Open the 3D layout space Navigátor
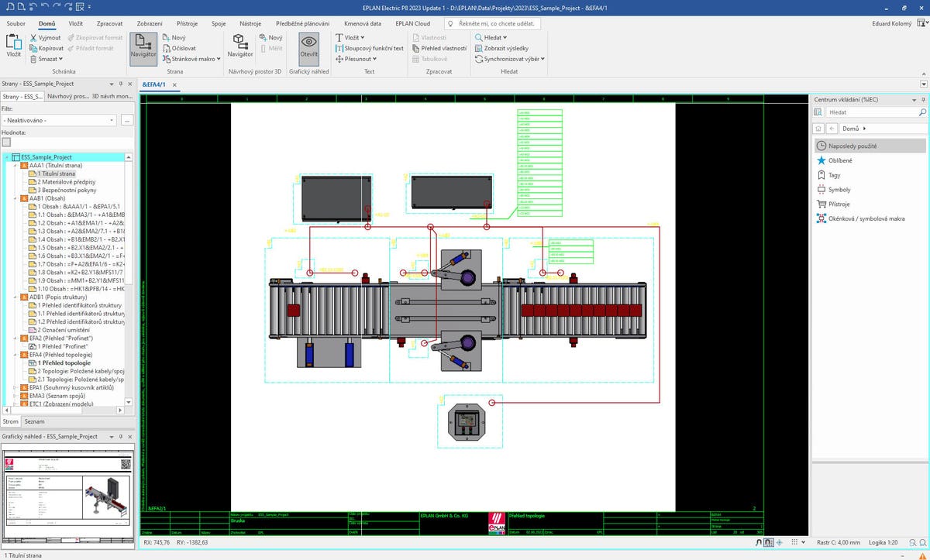930x560 pixels. tap(239, 46)
